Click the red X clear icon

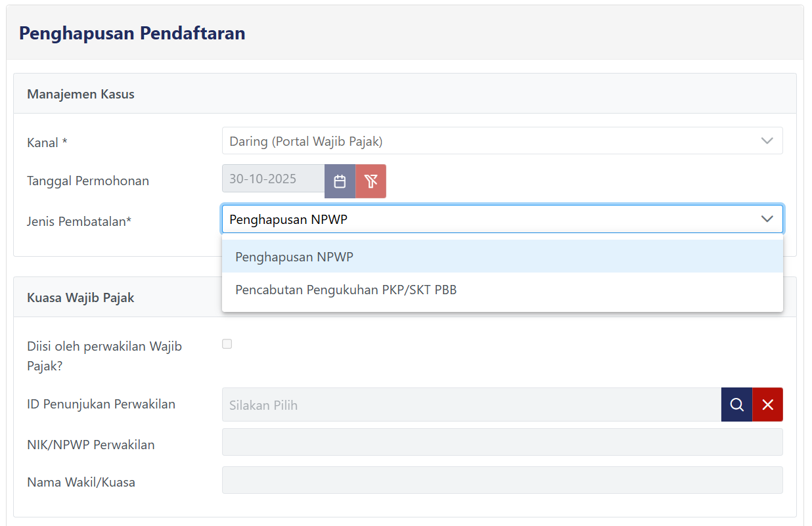pyautogui.click(x=767, y=405)
